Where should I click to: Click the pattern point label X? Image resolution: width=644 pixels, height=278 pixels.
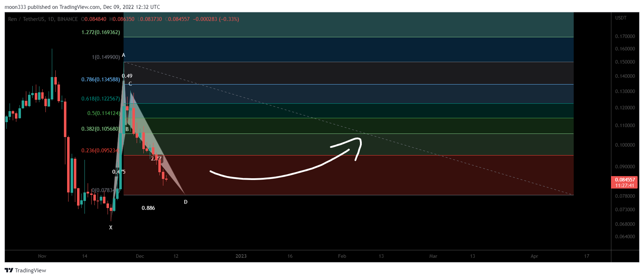click(111, 228)
